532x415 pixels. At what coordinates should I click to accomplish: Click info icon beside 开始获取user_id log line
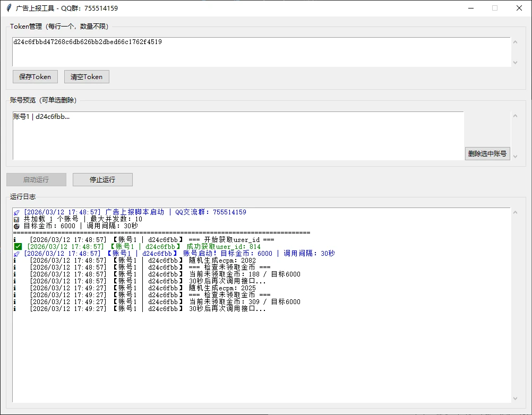coord(15,240)
